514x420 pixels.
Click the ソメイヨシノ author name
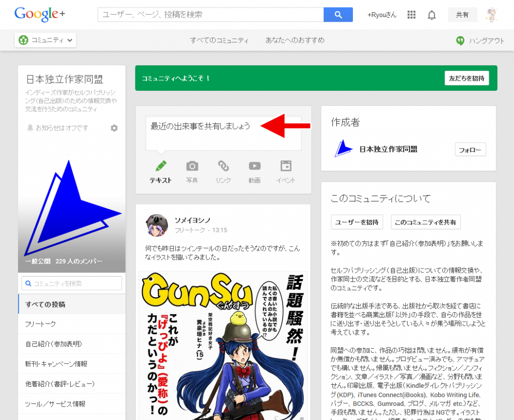point(192,220)
